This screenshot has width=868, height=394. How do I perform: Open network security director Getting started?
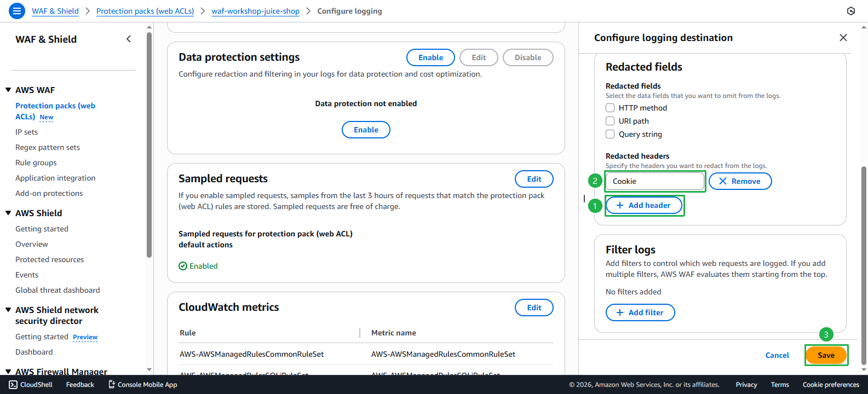(42, 337)
